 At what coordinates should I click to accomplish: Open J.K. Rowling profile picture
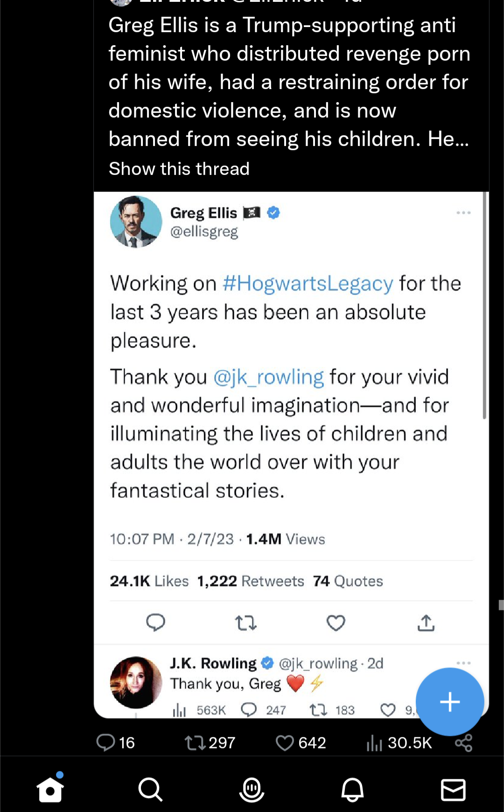coord(136,682)
